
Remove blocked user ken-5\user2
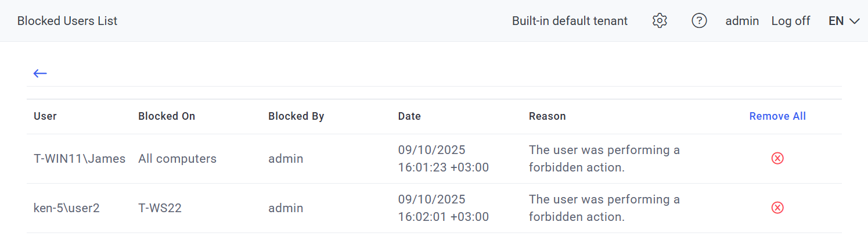pyautogui.click(x=777, y=208)
